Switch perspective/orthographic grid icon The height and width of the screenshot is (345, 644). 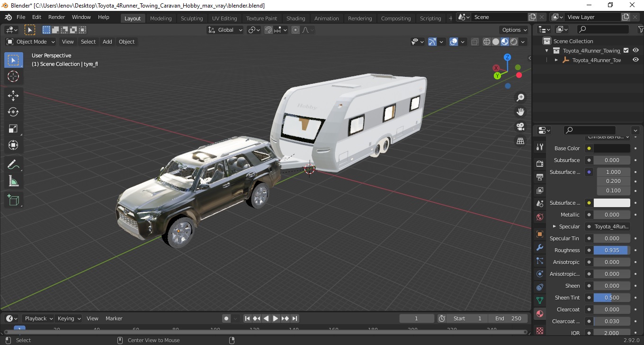pyautogui.click(x=520, y=141)
